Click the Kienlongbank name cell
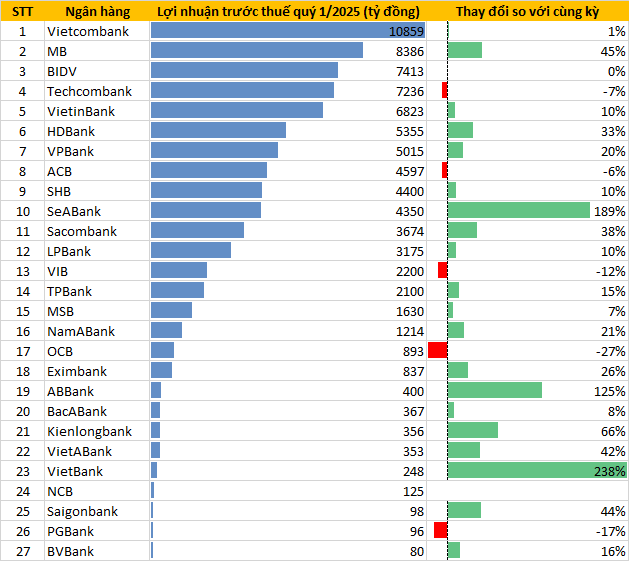The width and height of the screenshot is (629, 561). [89, 431]
